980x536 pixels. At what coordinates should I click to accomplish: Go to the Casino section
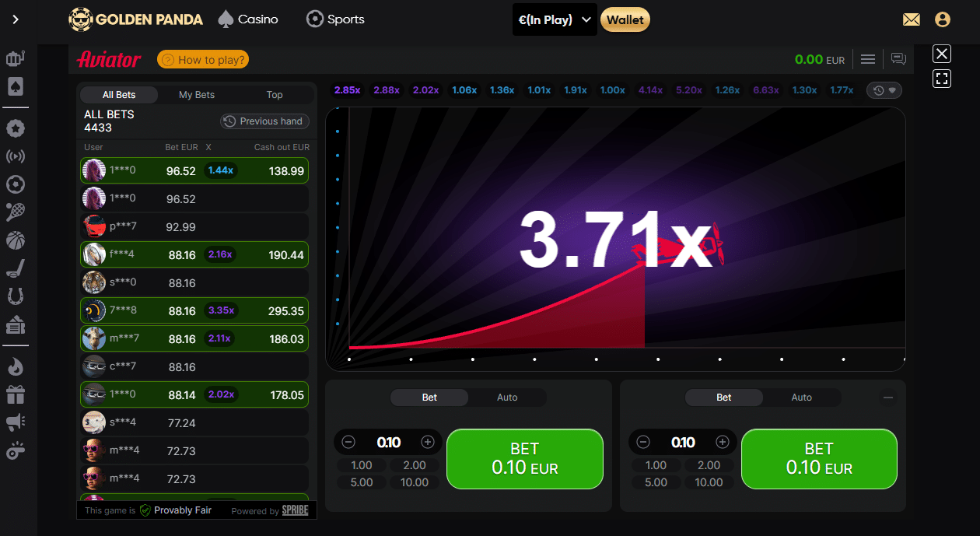pos(247,19)
